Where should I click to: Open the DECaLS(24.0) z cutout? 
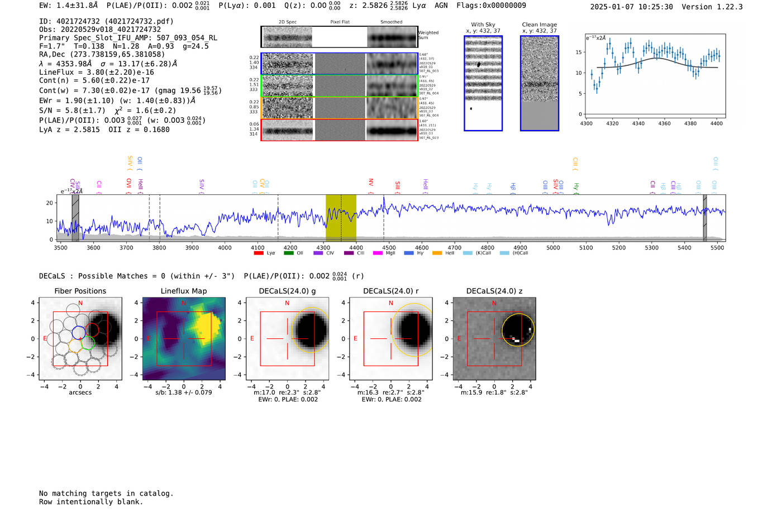point(494,339)
